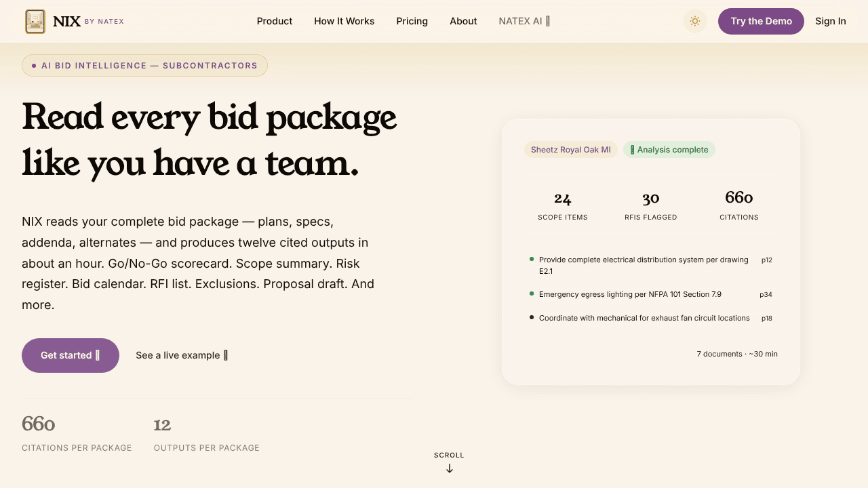This screenshot has height=488, width=868.
Task: Click the 660 Citations card stat
Action: [x=739, y=206]
